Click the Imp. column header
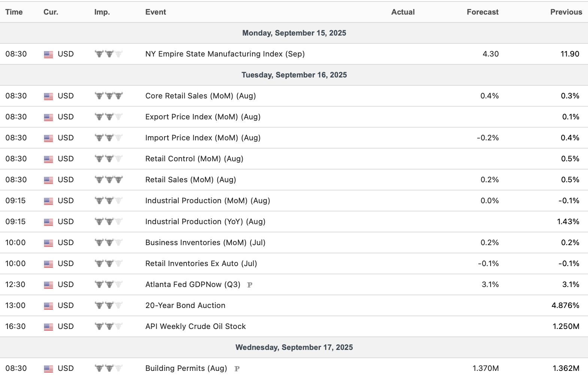The image size is (588, 375). coord(102,12)
